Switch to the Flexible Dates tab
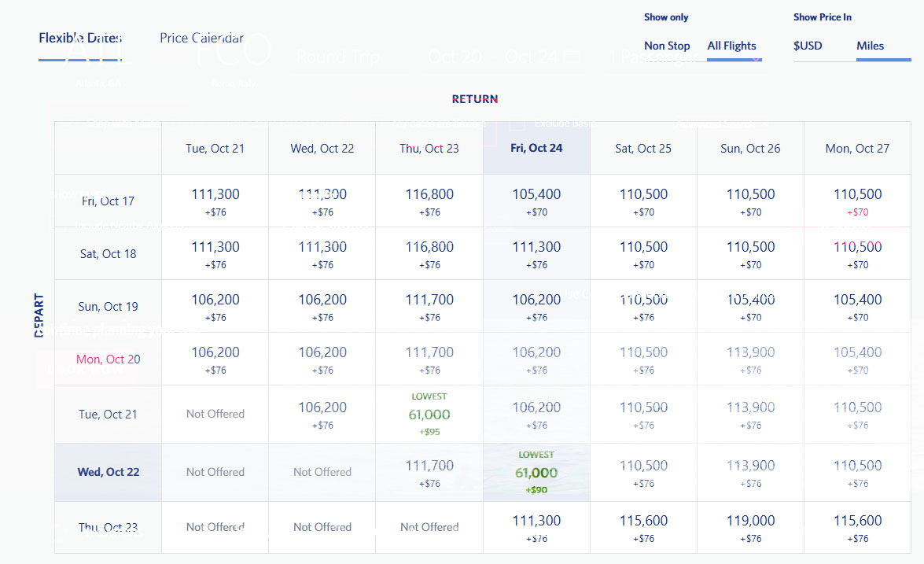Screen dimensions: 924x564 click(x=80, y=38)
